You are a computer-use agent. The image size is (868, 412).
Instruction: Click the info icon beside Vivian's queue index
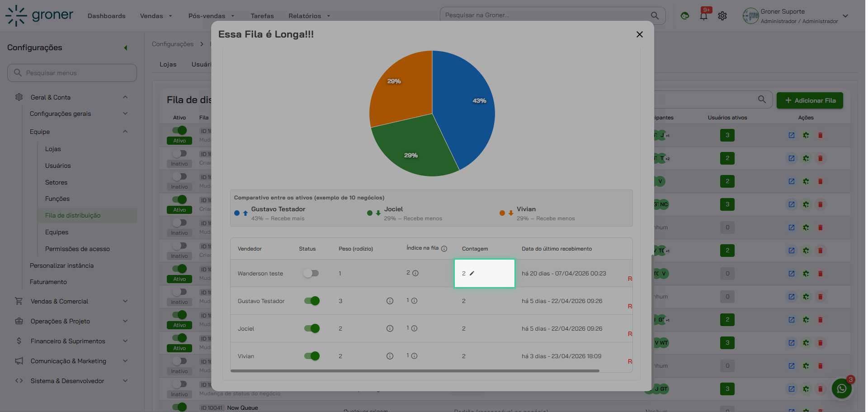(x=414, y=356)
